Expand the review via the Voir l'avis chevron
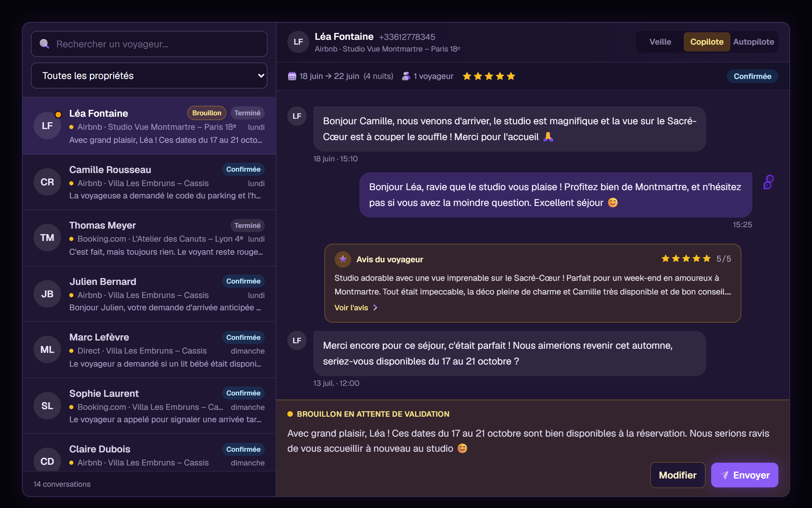 coord(375,308)
